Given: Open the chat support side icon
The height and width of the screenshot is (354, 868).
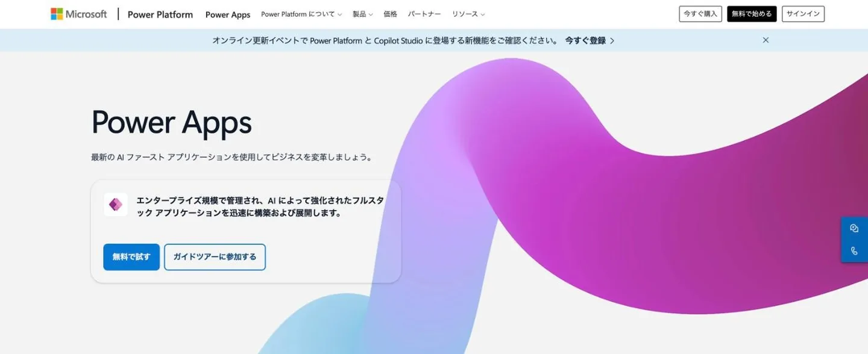Looking at the screenshot, I should 854,228.
